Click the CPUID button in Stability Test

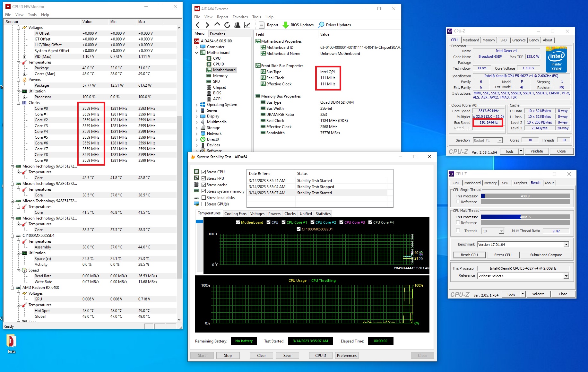click(320, 356)
